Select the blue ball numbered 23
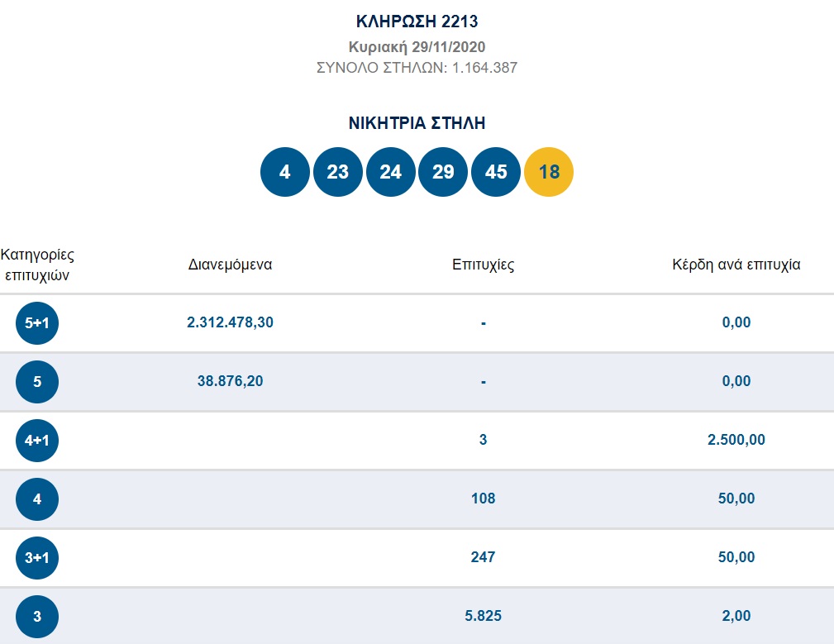Screen dimensions: 834x644 [338, 172]
